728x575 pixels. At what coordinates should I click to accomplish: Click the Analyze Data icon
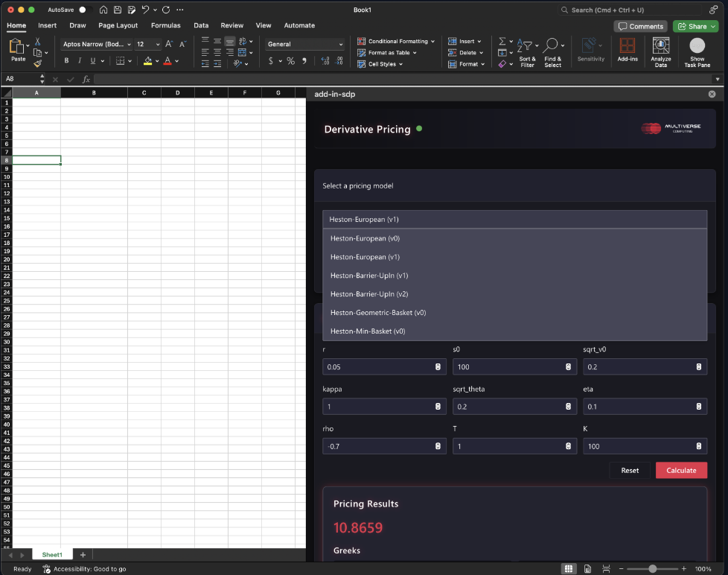pyautogui.click(x=660, y=46)
